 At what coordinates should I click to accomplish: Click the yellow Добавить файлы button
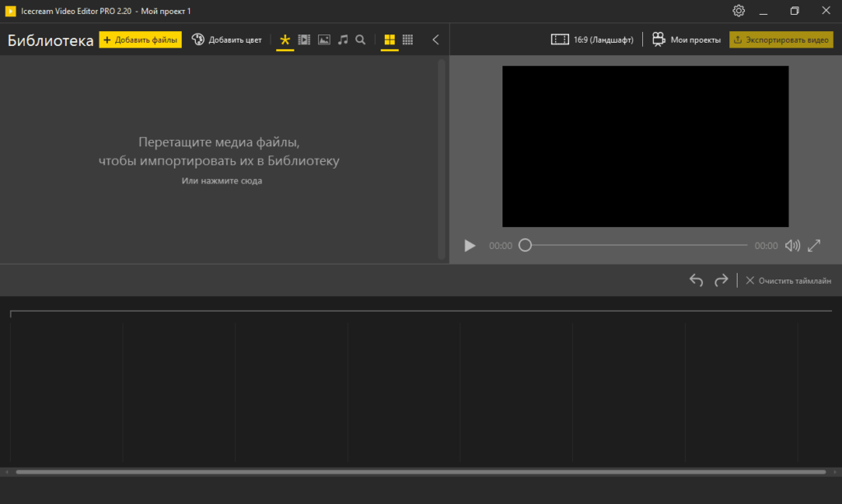[141, 39]
